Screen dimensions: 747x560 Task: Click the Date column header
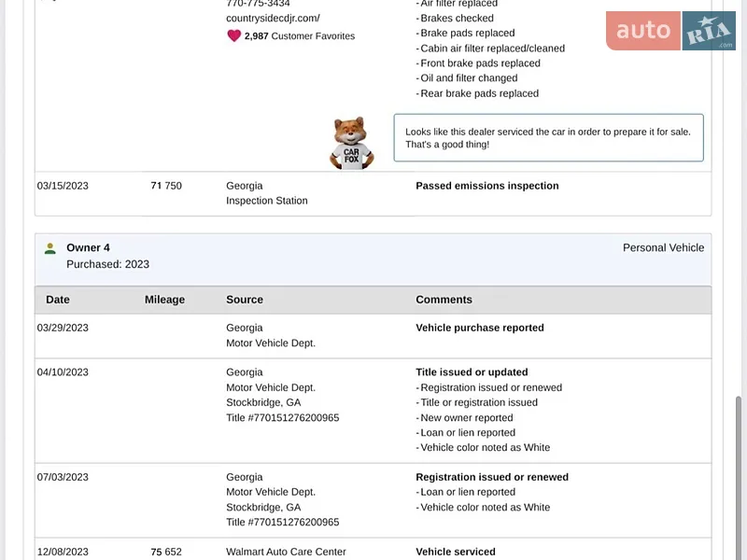(x=58, y=300)
